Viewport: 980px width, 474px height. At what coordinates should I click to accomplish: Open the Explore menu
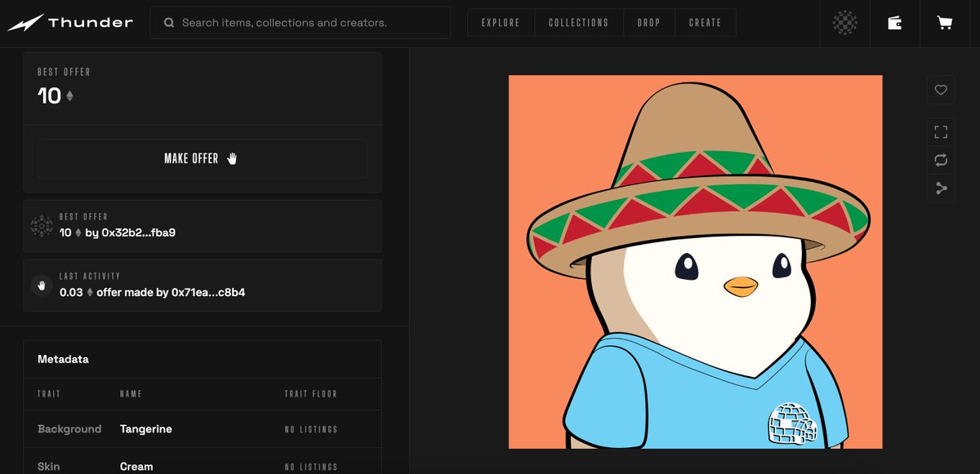click(x=501, y=23)
